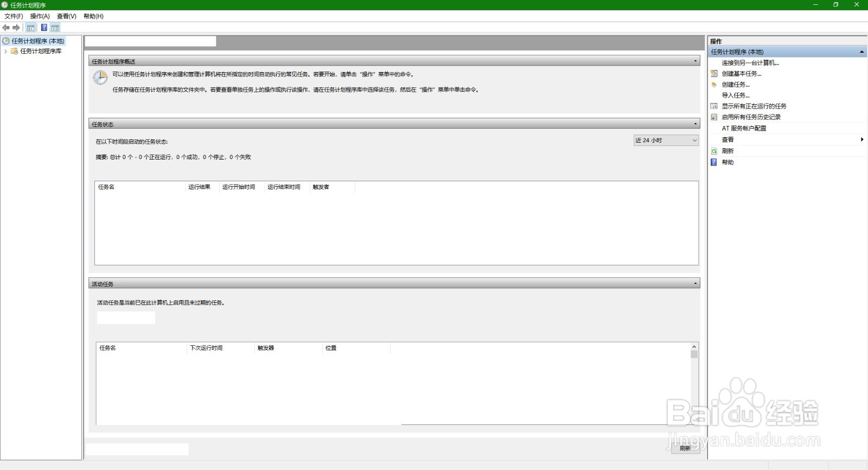Click the 启用所有任务历史记录 icon
The width and height of the screenshot is (868, 470).
pyautogui.click(x=714, y=117)
